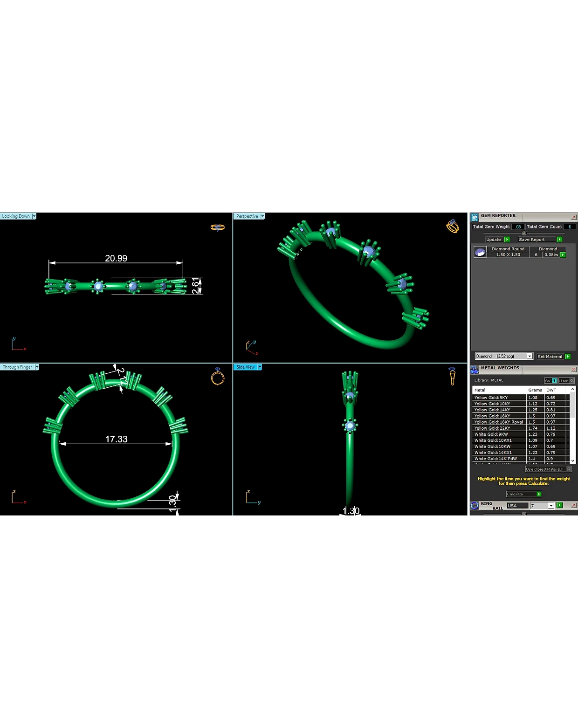Click the Total Gem Weight value field

(x=518, y=227)
